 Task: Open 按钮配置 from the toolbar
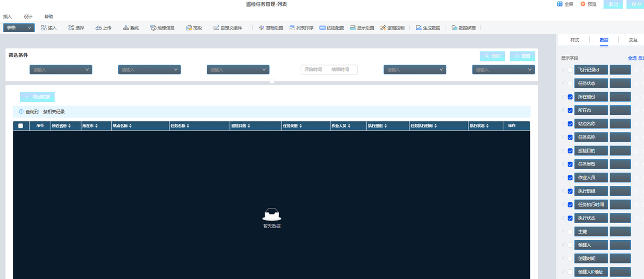[x=332, y=28]
